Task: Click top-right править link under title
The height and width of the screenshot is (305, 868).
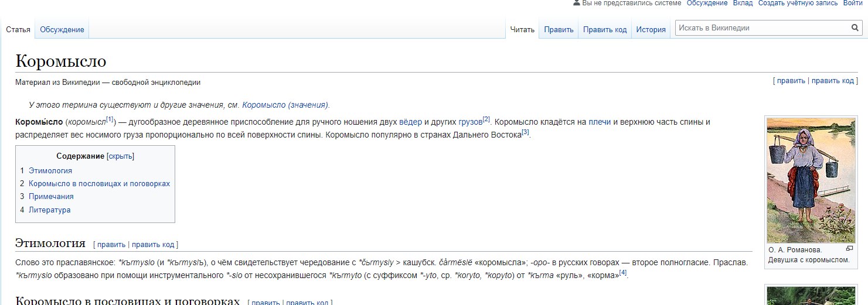Action: 791,81
